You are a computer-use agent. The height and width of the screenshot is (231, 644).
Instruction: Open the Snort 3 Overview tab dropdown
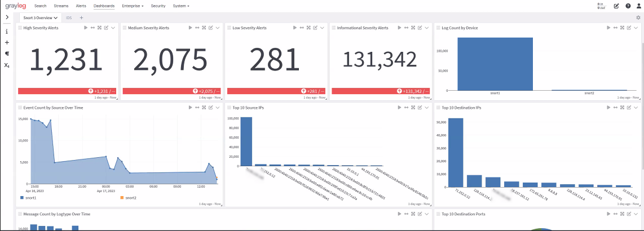55,18
